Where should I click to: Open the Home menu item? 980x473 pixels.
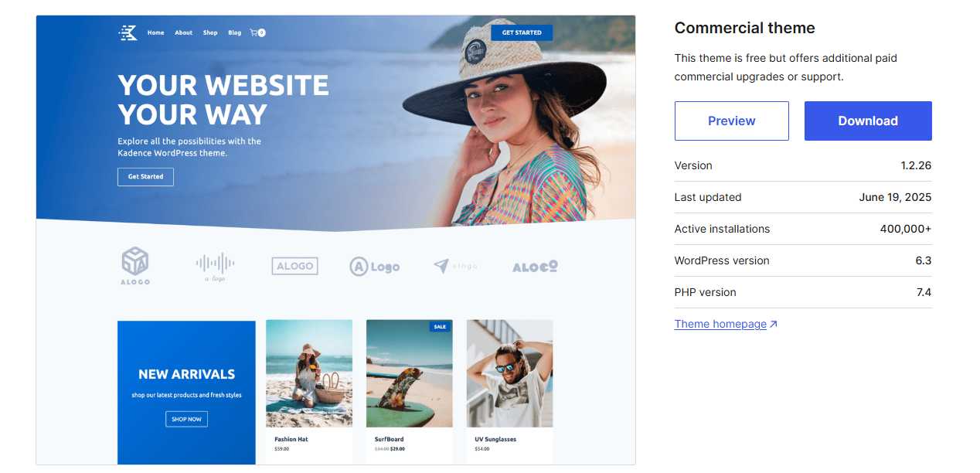[x=156, y=32]
